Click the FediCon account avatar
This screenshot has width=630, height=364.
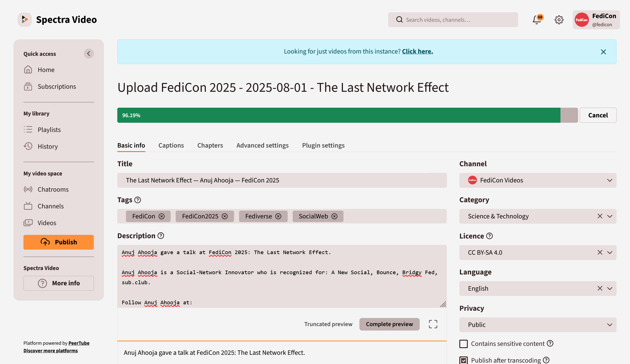tap(582, 20)
